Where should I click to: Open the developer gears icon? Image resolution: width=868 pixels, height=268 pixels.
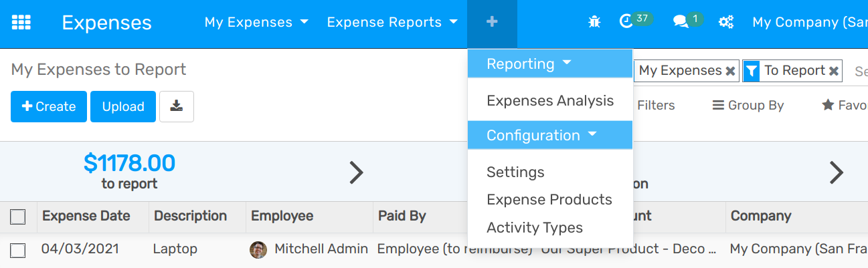(726, 22)
